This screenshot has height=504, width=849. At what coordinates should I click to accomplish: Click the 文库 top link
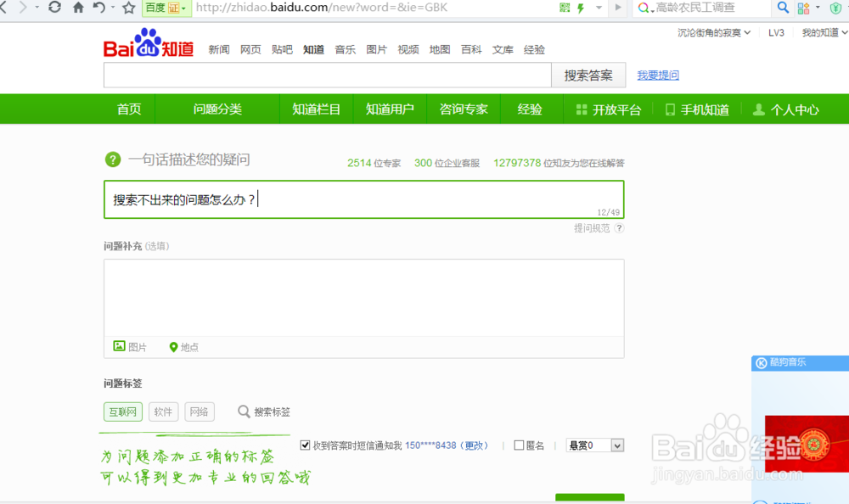(503, 50)
